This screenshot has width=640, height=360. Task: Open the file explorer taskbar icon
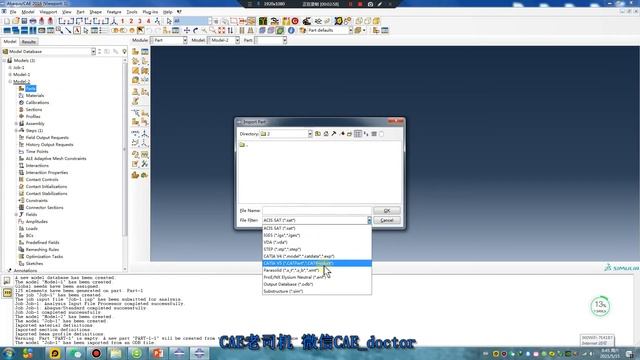(x=116, y=353)
